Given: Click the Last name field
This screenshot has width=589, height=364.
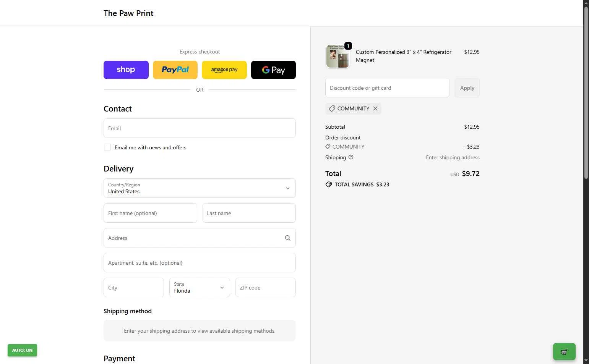Looking at the screenshot, I should (x=249, y=213).
